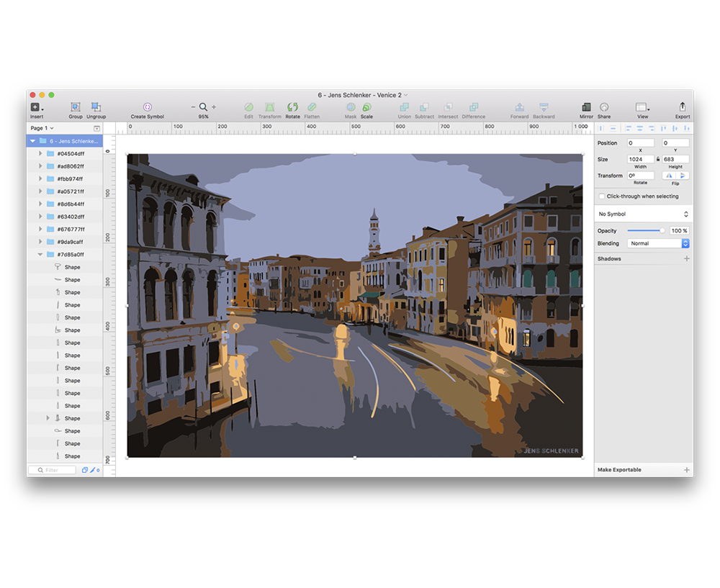720x588 pixels.
Task: Click the layer Filter search field
Action: pyautogui.click(x=53, y=470)
